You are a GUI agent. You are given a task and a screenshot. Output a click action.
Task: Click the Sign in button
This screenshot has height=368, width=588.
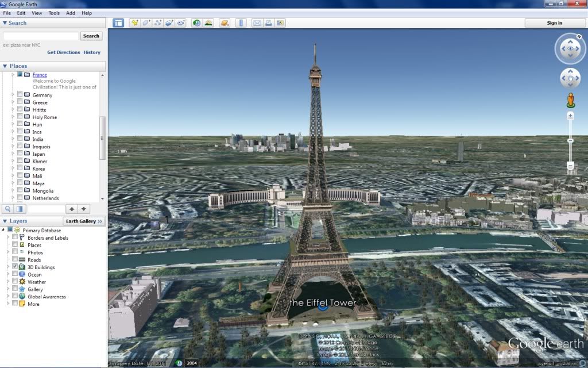click(554, 23)
